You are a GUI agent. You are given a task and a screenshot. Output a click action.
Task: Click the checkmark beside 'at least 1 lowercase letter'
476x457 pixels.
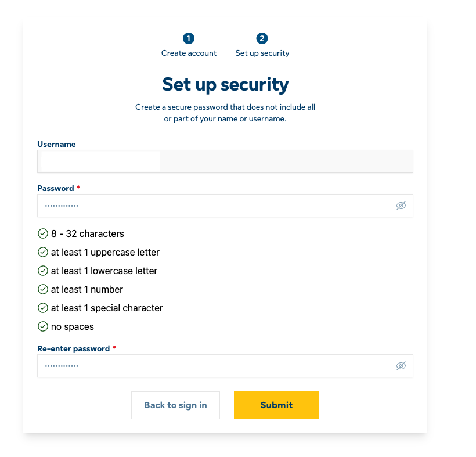(42, 271)
